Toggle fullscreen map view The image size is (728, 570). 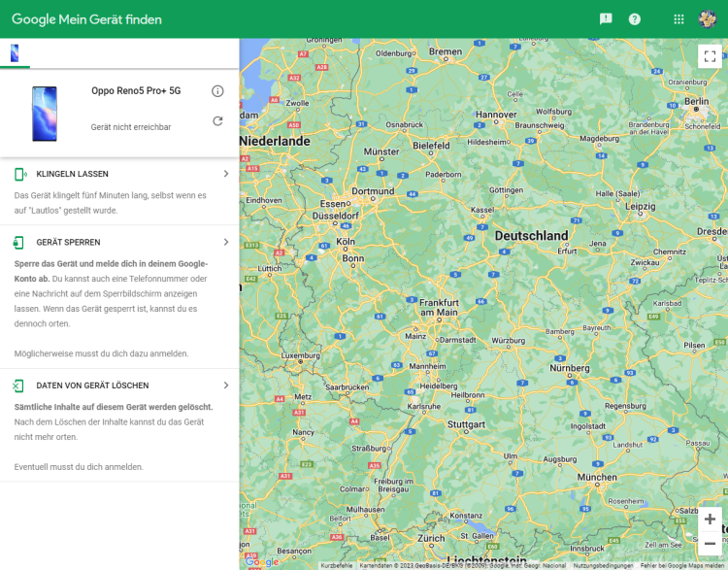(x=710, y=56)
